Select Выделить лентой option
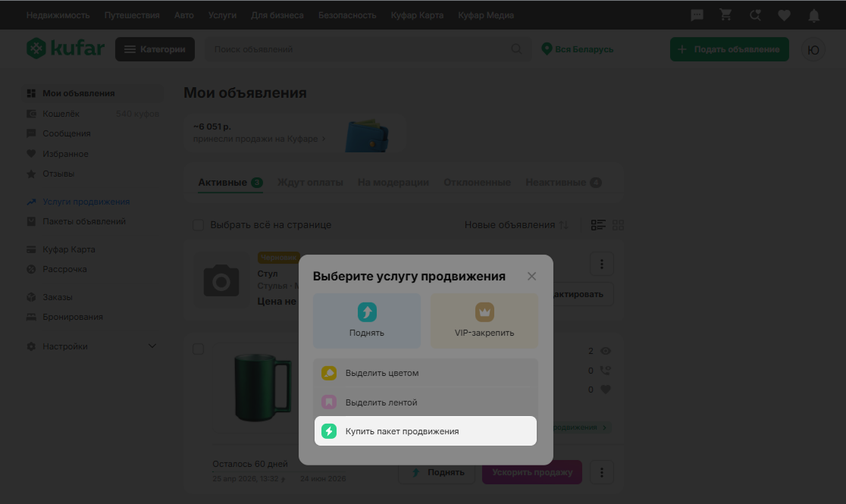This screenshot has width=846, height=504. 426,402
